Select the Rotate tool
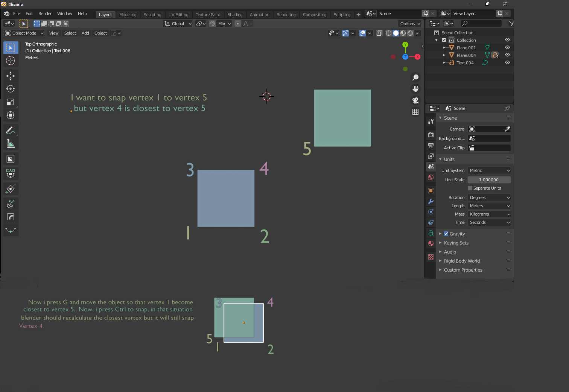 click(11, 89)
